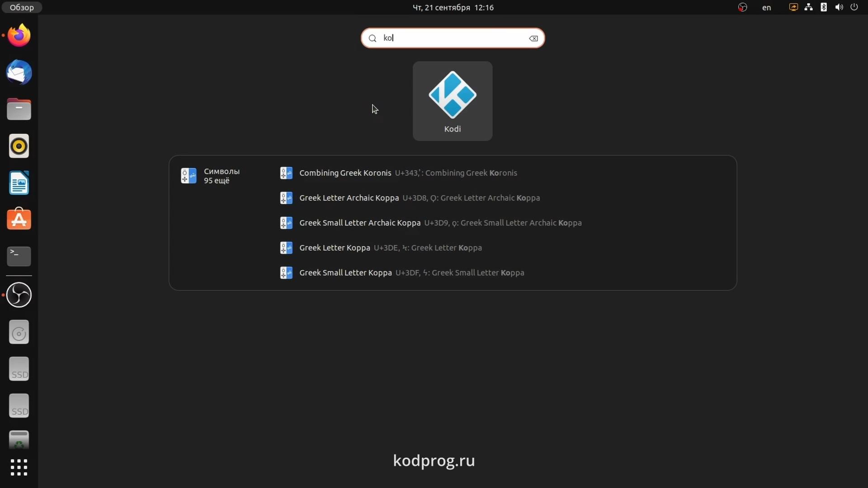868x488 pixels.
Task: Clear the search field text
Action: 533,38
